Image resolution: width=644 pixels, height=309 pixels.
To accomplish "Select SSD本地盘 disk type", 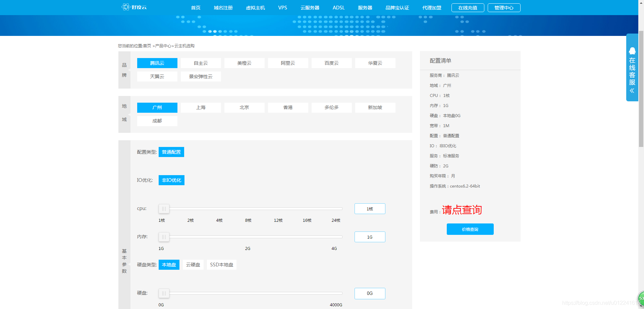I will pos(221,265).
